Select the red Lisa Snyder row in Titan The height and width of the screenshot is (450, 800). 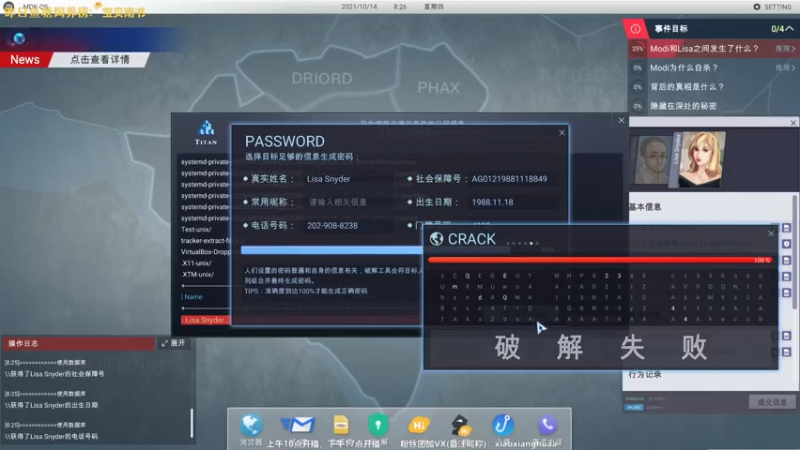(x=205, y=320)
